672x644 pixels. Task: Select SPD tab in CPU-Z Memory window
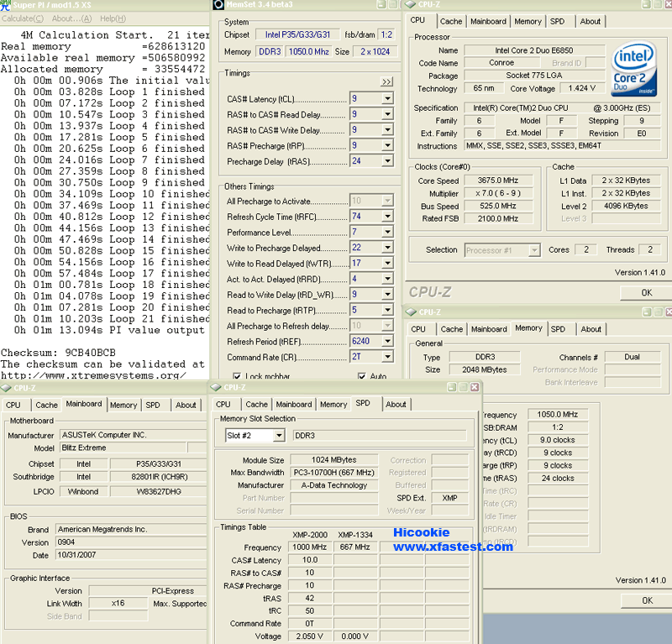[558, 329]
